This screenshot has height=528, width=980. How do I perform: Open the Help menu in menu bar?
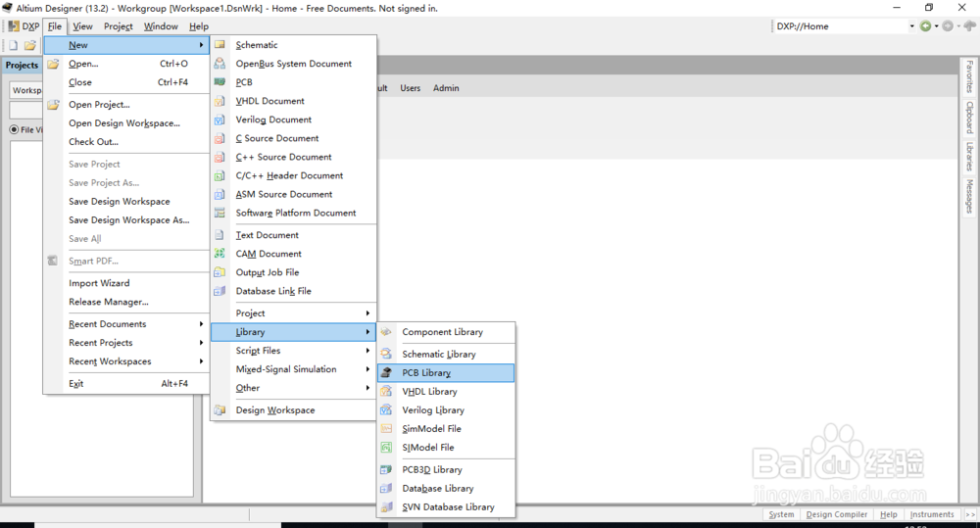coord(199,26)
